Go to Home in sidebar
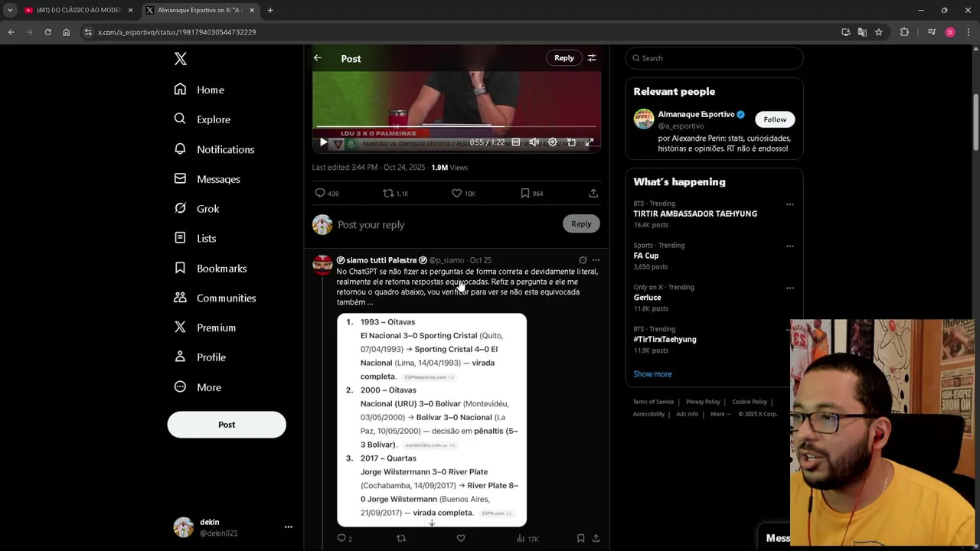This screenshot has width=980, height=551. point(199,90)
